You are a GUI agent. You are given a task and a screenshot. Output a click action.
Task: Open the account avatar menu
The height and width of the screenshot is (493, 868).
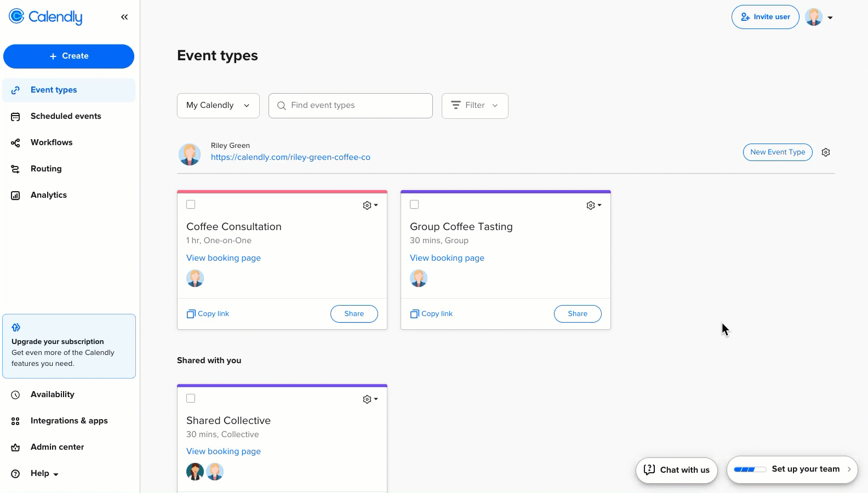(x=819, y=18)
